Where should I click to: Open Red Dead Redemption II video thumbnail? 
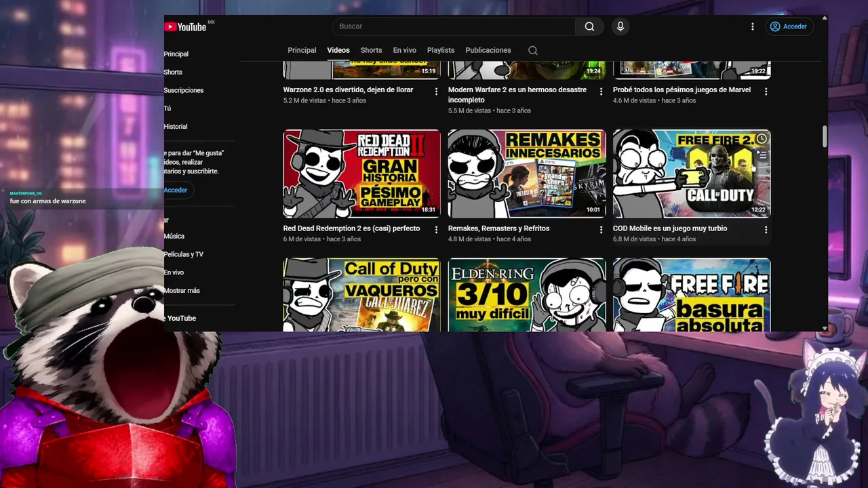pyautogui.click(x=361, y=174)
